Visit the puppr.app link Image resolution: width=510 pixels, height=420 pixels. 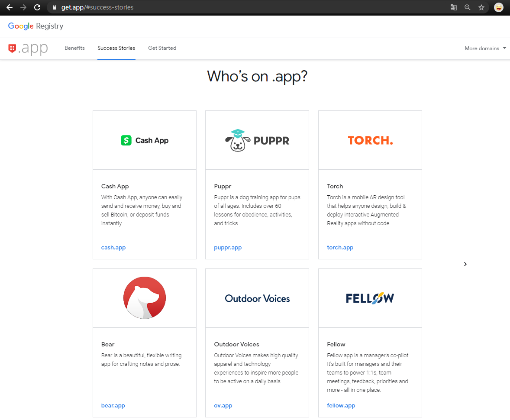point(228,248)
